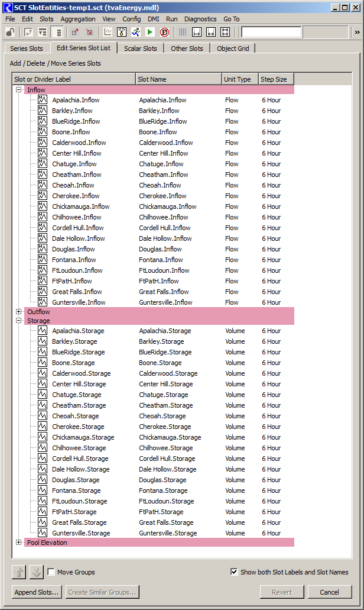Click the plot graph toolbar icon
This screenshot has height=610, width=364.
108,33
